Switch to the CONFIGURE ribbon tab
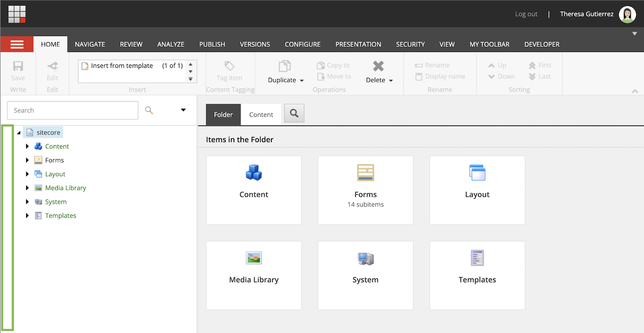The image size is (644, 333). (303, 44)
